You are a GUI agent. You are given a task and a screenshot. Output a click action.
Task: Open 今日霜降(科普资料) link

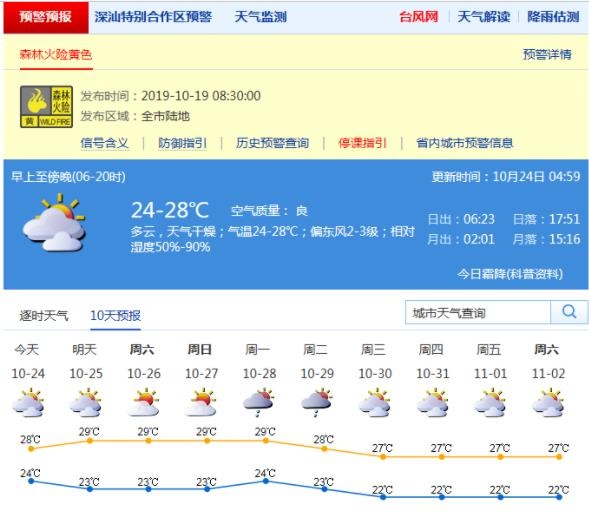[x=510, y=274]
